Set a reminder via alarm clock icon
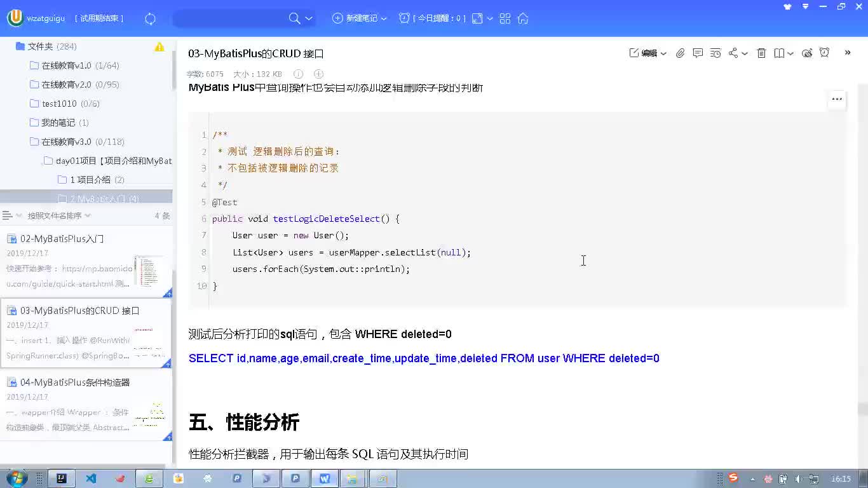The width and height of the screenshot is (868, 488). tap(825, 53)
